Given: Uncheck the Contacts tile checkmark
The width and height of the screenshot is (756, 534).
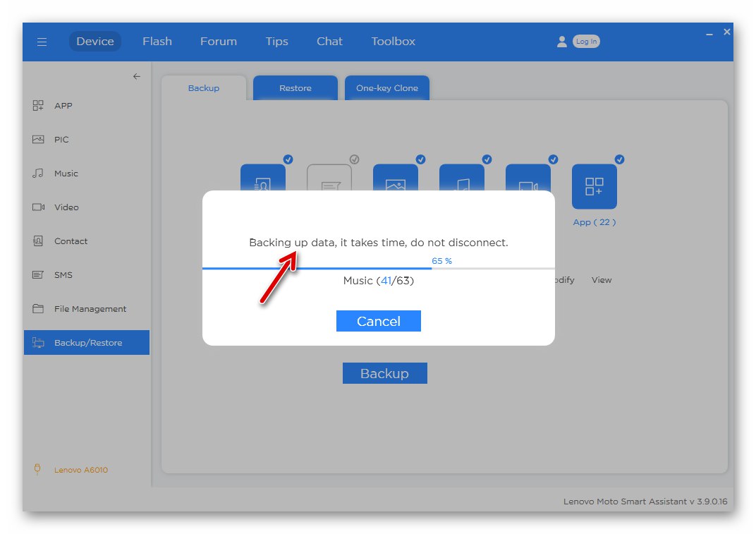Looking at the screenshot, I should (288, 159).
